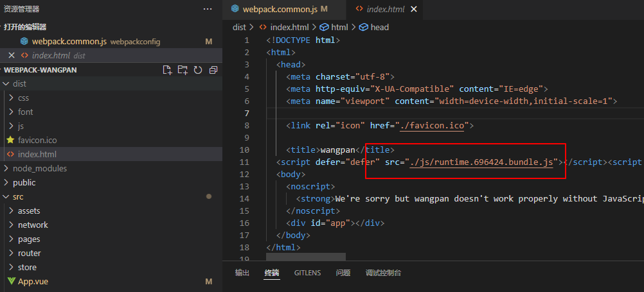This screenshot has width=644, height=292.
Task: Click ./js/runtime.696424.bundle.js src link
Action: (x=481, y=162)
